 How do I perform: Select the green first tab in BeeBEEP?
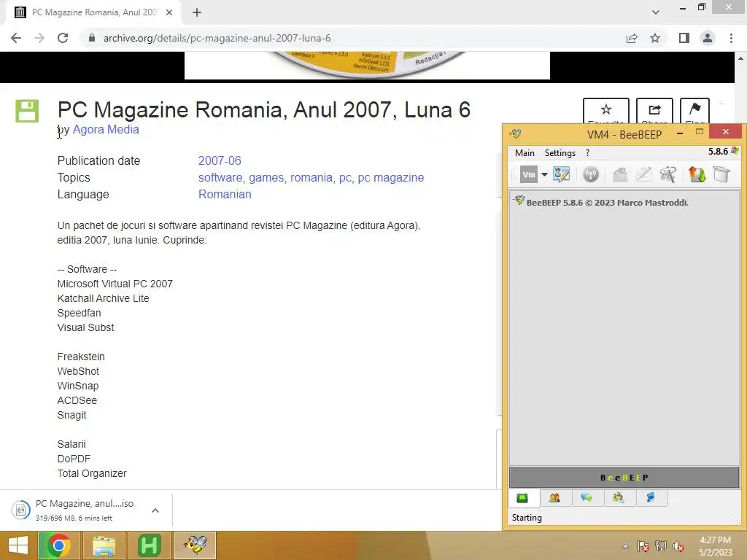(x=522, y=498)
